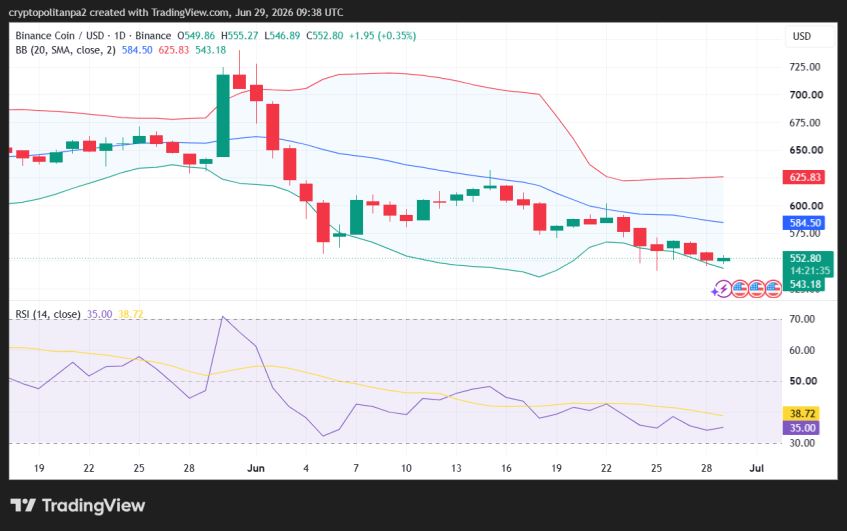Click the purple 35.00 value in RSI legend
The image size is (847, 531).
pos(99,314)
